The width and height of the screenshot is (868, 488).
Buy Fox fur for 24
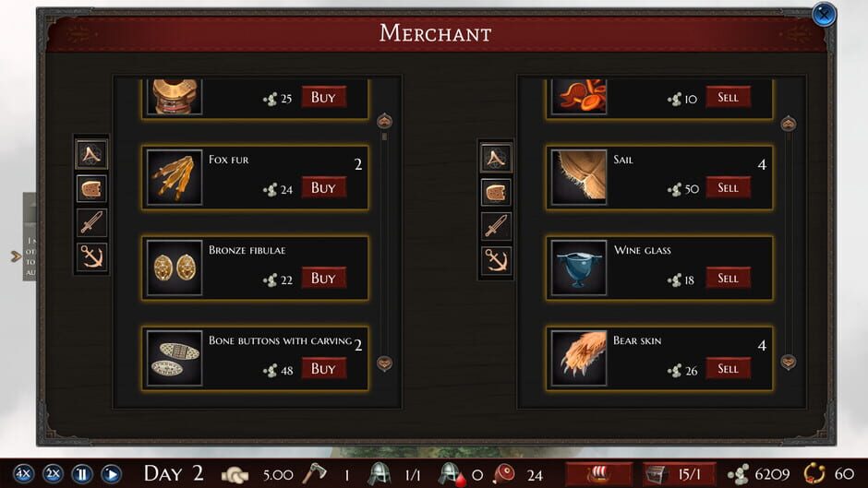(x=324, y=187)
